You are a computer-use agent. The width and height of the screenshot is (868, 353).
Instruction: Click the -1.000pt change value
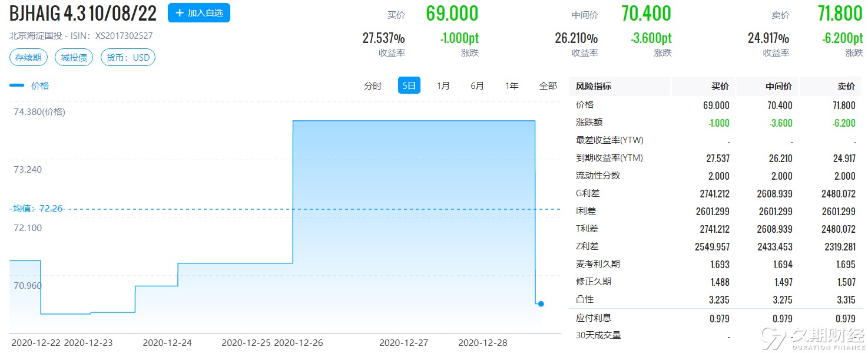[459, 39]
